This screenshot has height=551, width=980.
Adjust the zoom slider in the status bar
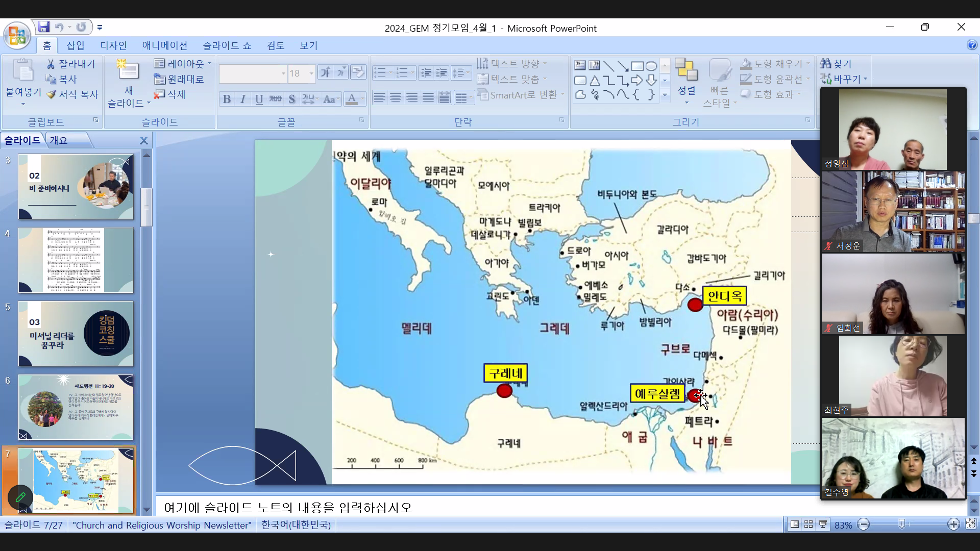point(902,524)
